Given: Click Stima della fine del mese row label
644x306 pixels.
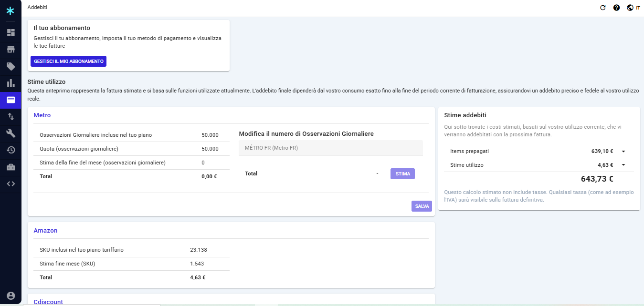Looking at the screenshot, I should tap(103, 163).
